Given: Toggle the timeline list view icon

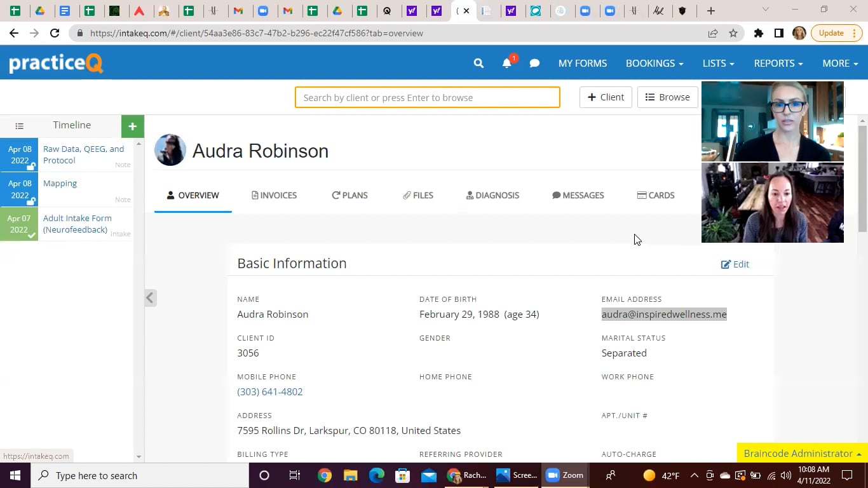Looking at the screenshot, I should [x=19, y=126].
